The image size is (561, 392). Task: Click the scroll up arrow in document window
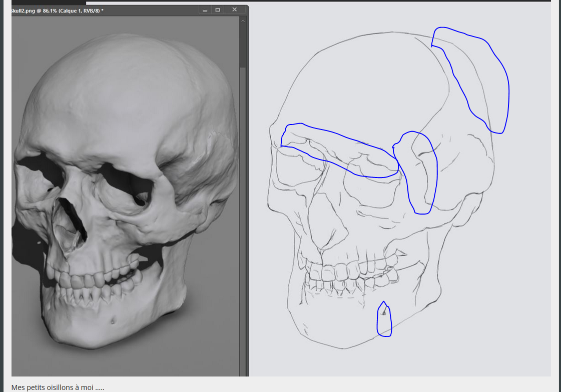[x=243, y=20]
